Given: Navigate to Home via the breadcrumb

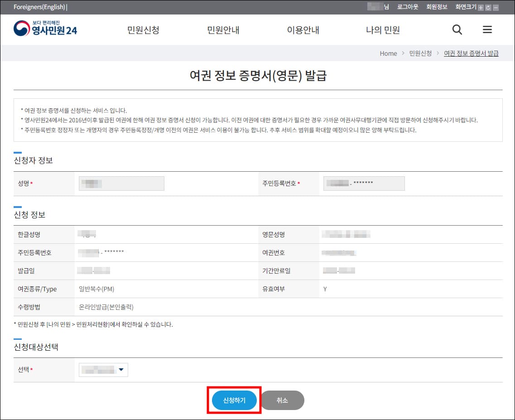Looking at the screenshot, I should [388, 53].
